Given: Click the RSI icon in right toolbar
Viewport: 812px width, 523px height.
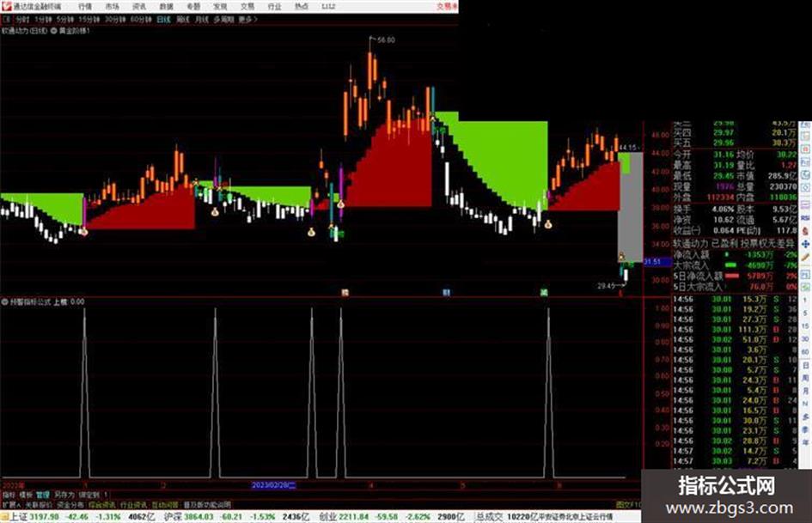Looking at the screenshot, I should coord(805,218).
